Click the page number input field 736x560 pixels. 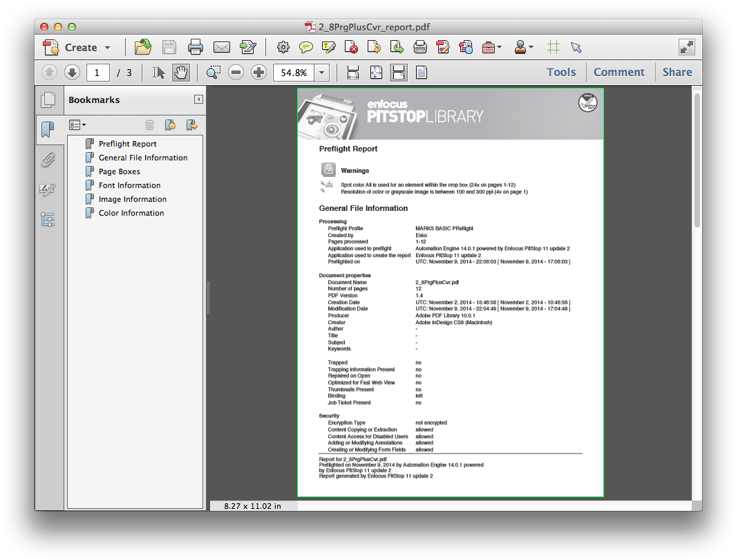coord(97,73)
